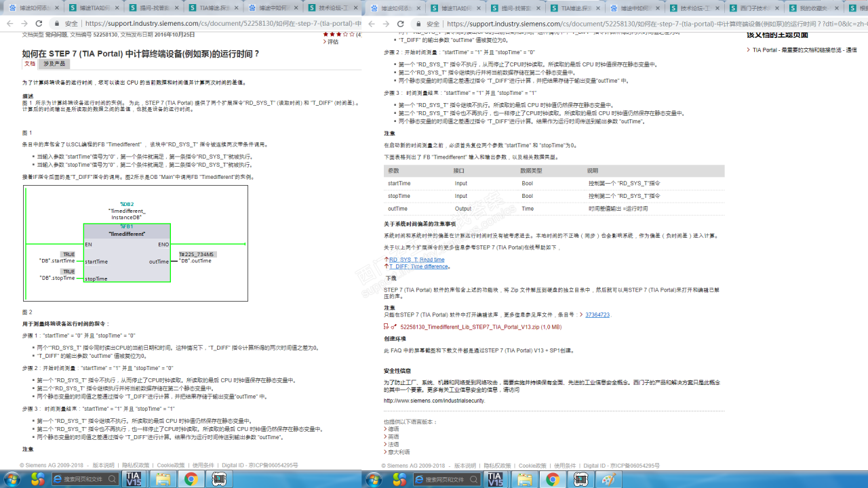Close the 技术论坛 tab in the left window

[355, 8]
